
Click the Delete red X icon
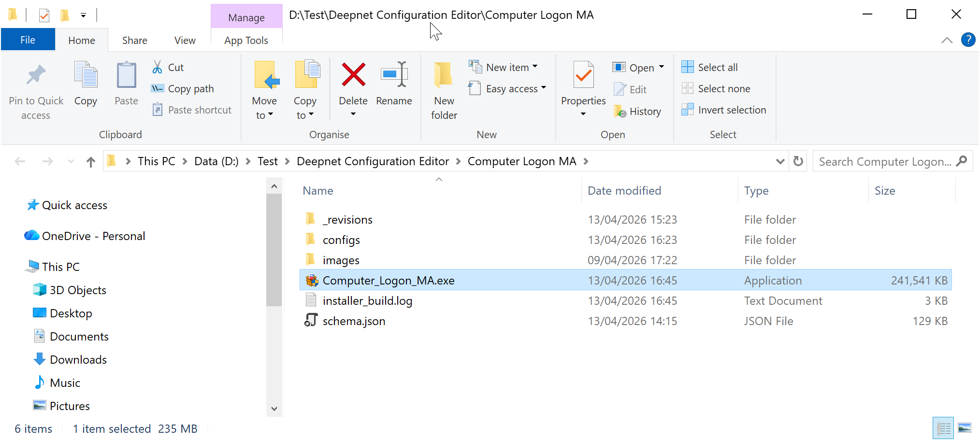353,75
